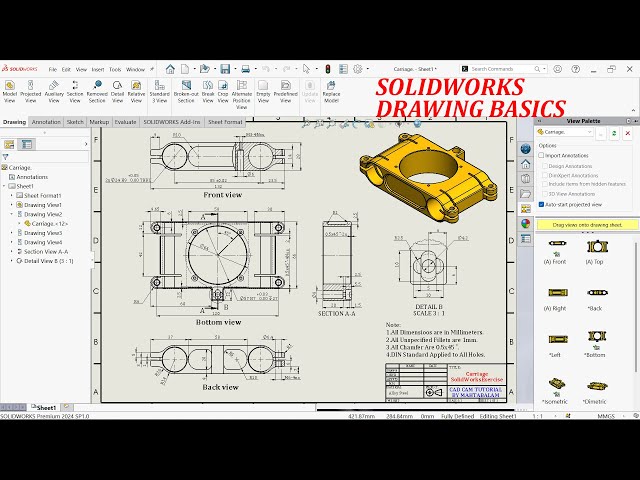This screenshot has width=640, height=480.
Task: Click the Select cursor tool
Action: click(x=307, y=69)
